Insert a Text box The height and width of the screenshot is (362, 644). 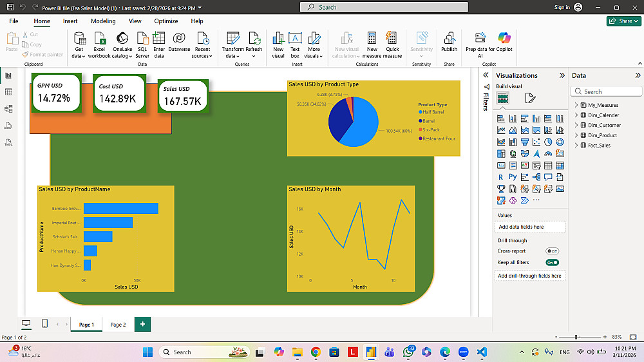(x=295, y=45)
